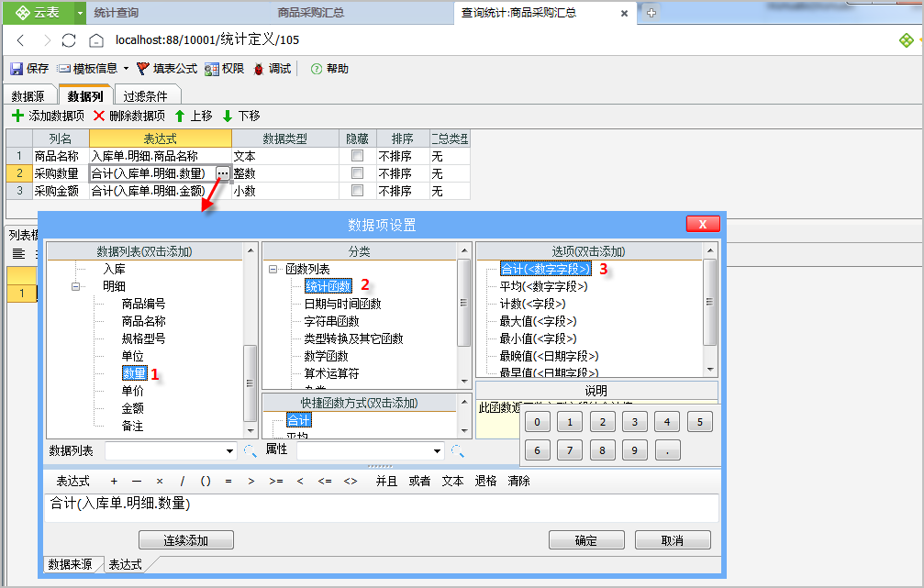
Task: Click the 退格 backspace button
Action: [x=486, y=482]
